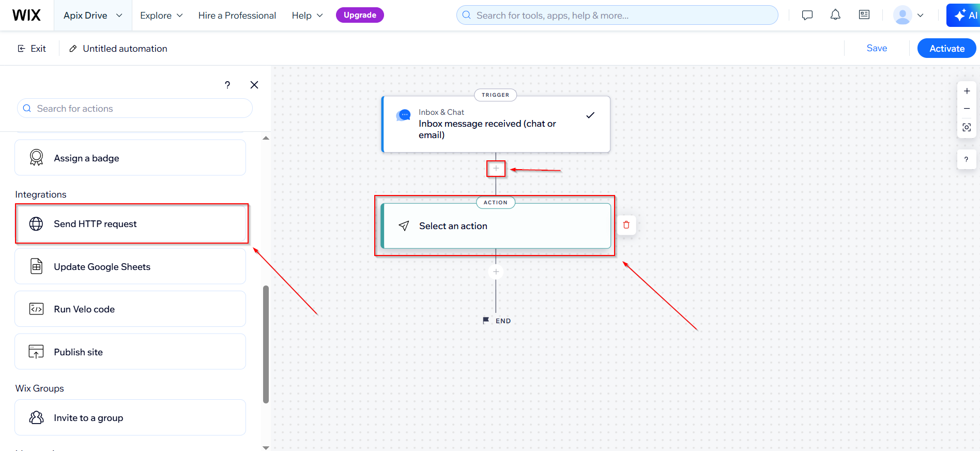Open Hire a Professional
980x451 pixels.
[x=237, y=16]
